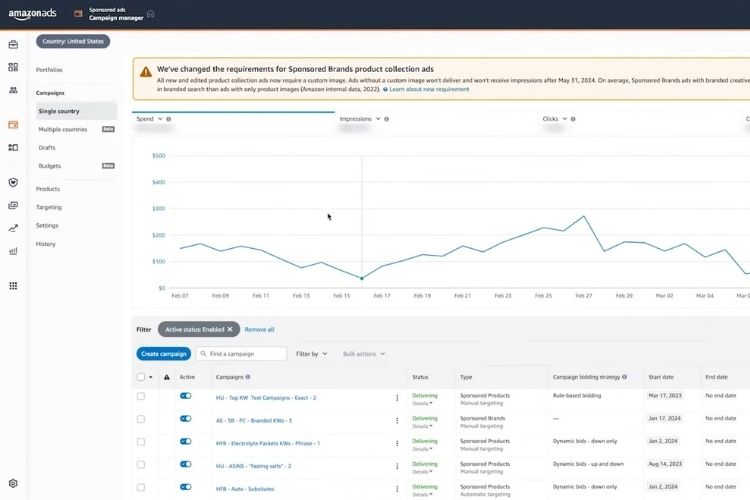Tick the checkbox for HU - ASINS campaign
The height and width of the screenshot is (500, 750).
141,465
